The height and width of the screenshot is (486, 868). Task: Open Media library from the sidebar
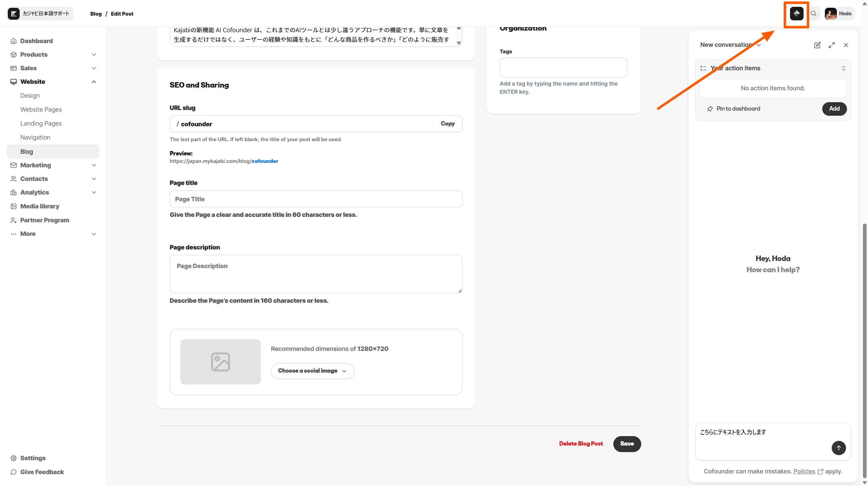(x=40, y=206)
